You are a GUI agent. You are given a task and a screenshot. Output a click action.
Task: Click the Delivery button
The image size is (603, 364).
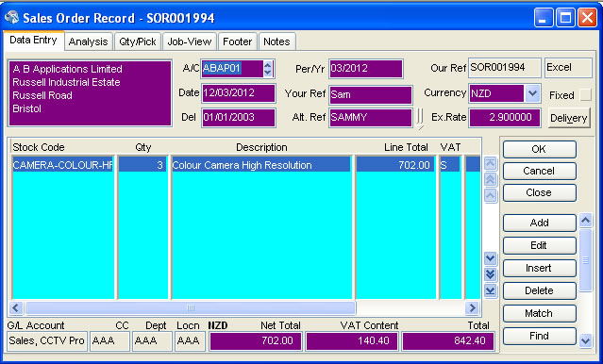[568, 118]
